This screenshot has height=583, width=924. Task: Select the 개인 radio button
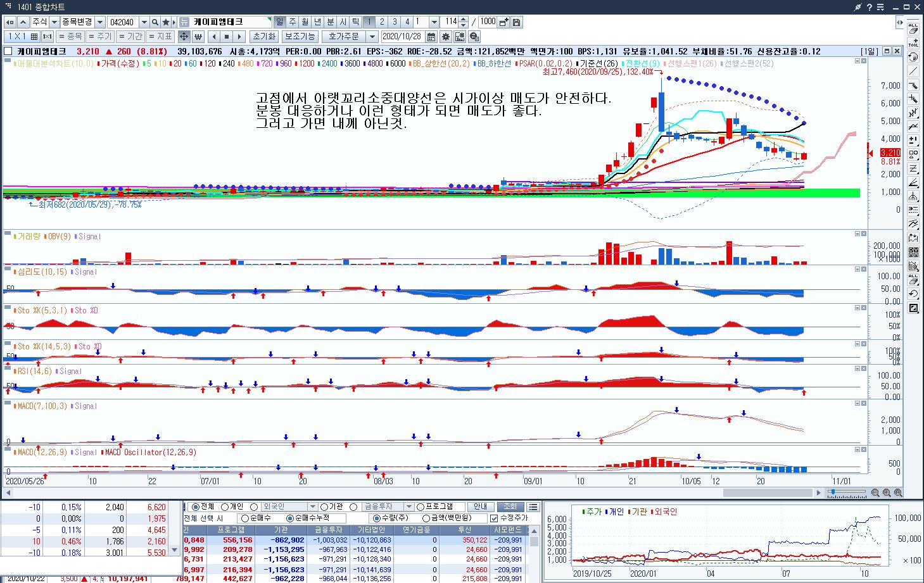(x=225, y=507)
